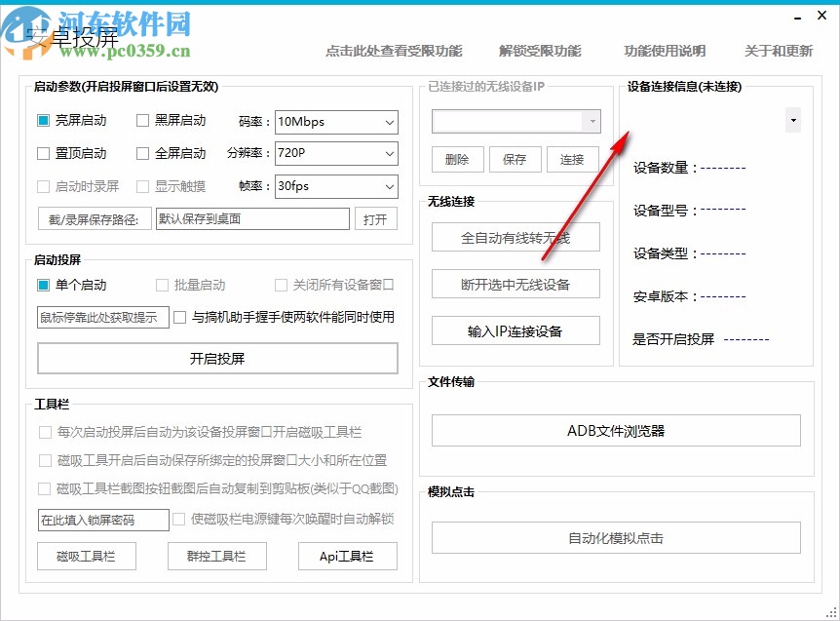Open the ADB文件浏览器 file browser
Image resolution: width=840 pixels, height=621 pixels.
point(616,430)
